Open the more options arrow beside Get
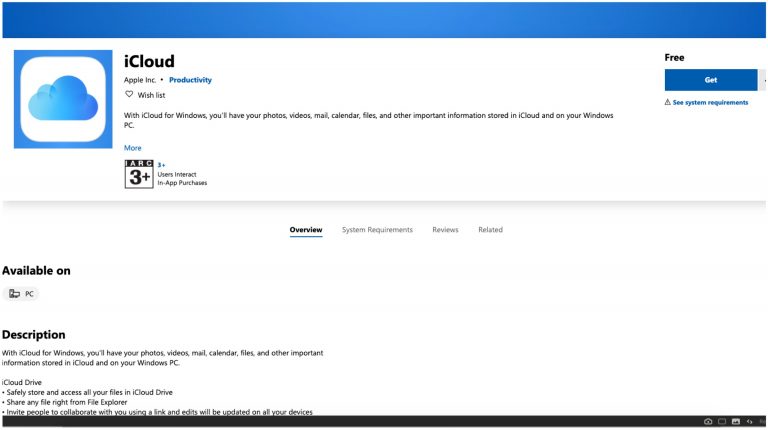The width and height of the screenshot is (768, 430). 763,80
